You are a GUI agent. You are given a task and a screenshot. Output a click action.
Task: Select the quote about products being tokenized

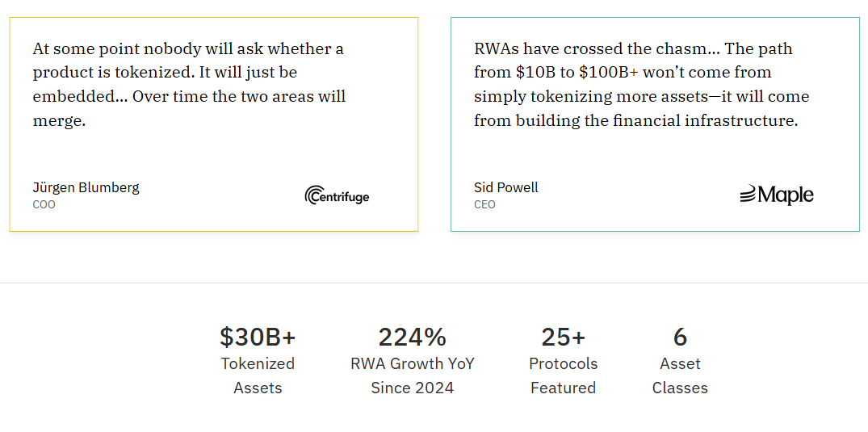pyautogui.click(x=189, y=85)
